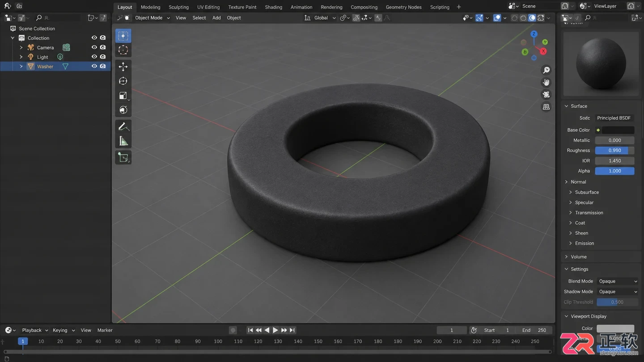644x362 pixels.
Task: Add a new workspace with plus
Action: point(459,7)
